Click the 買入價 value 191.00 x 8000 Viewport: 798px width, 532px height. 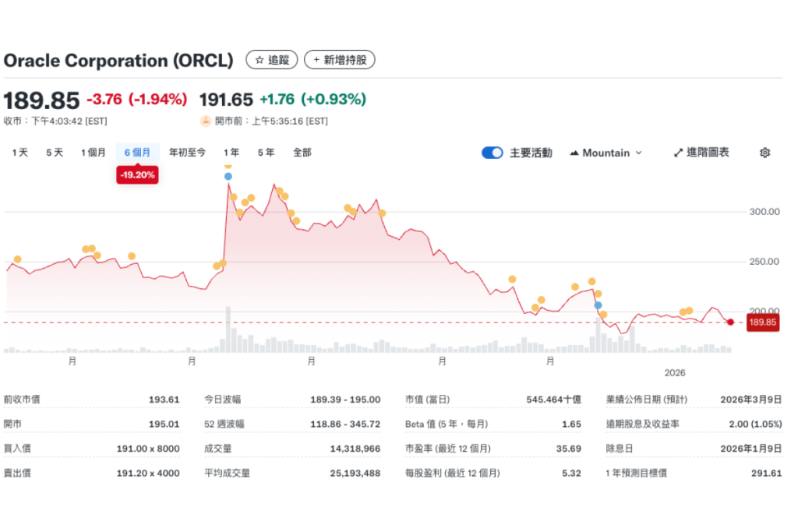[x=148, y=449]
